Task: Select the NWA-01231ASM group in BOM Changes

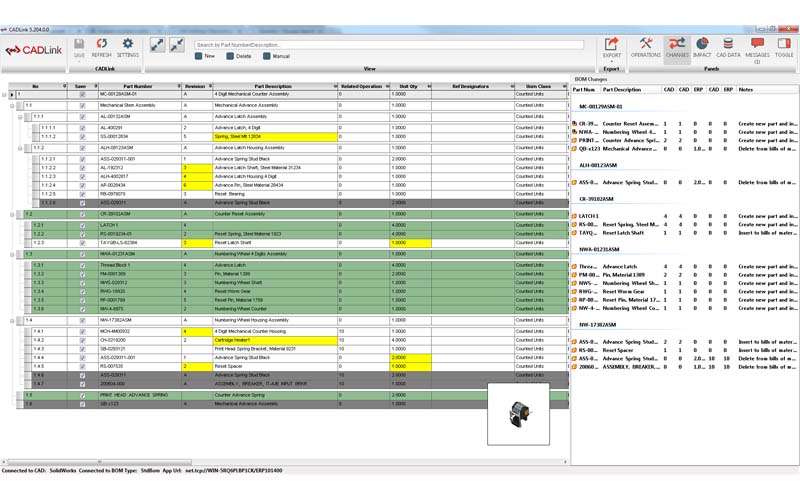Action: (599, 249)
